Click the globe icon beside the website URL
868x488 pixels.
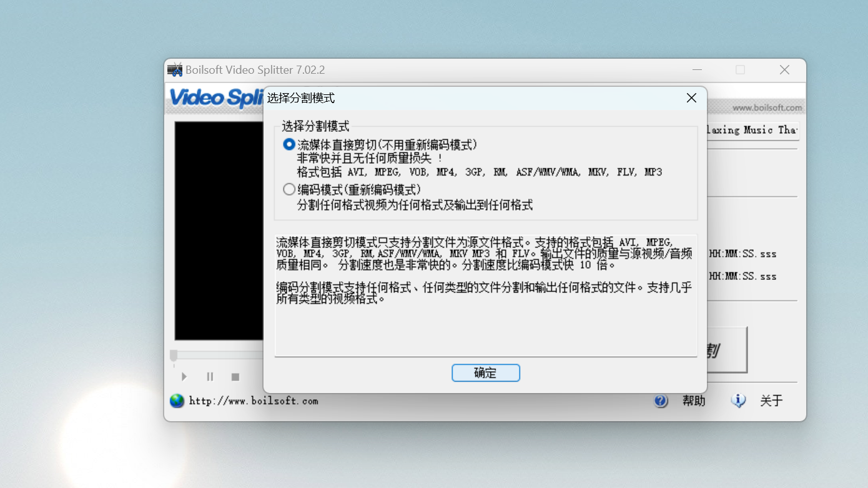tap(177, 401)
